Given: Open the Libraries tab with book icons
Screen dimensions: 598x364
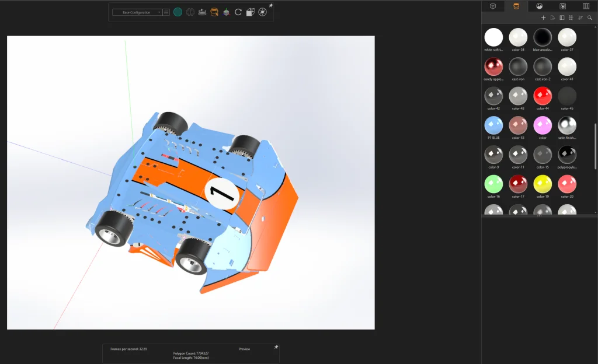Looking at the screenshot, I should coord(586,6).
